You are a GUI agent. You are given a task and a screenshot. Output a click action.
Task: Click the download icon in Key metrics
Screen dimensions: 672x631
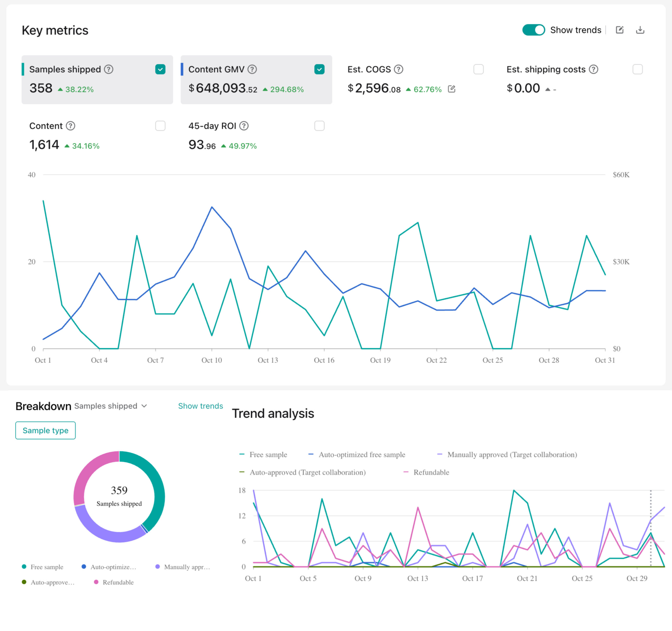coord(640,30)
